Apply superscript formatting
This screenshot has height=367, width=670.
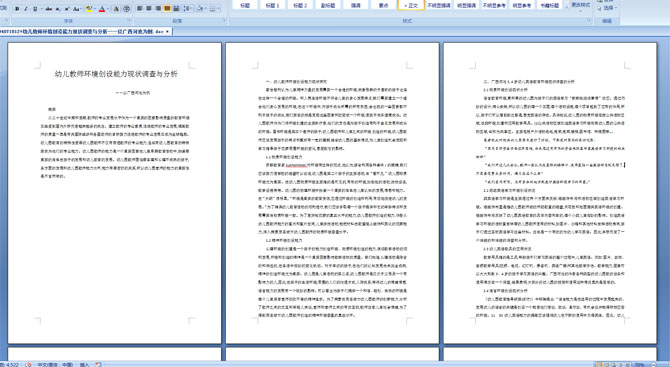[x=67, y=9]
